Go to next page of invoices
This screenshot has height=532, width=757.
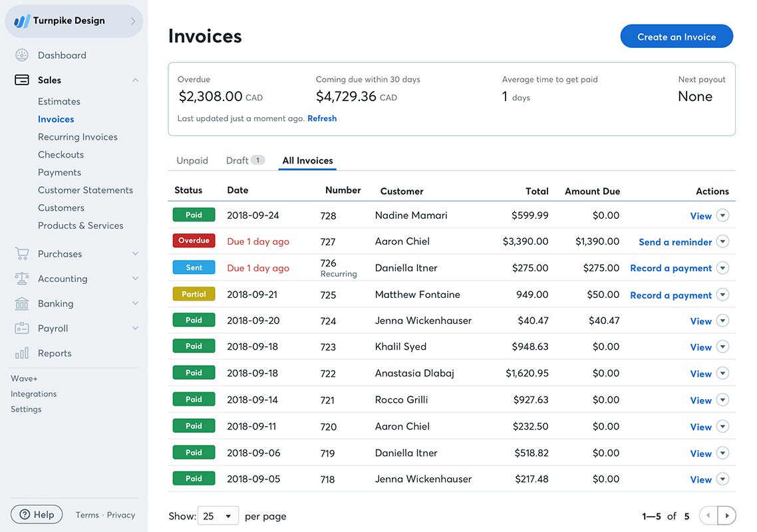click(x=726, y=515)
